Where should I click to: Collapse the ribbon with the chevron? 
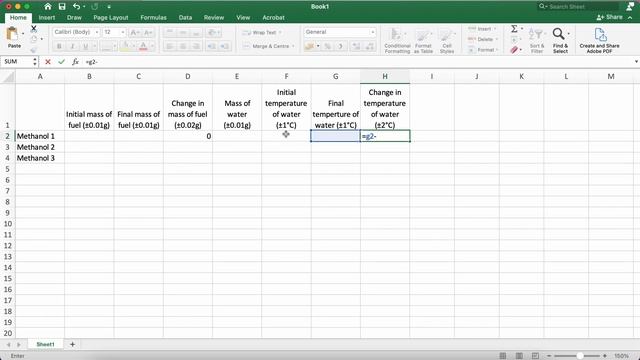[630, 18]
